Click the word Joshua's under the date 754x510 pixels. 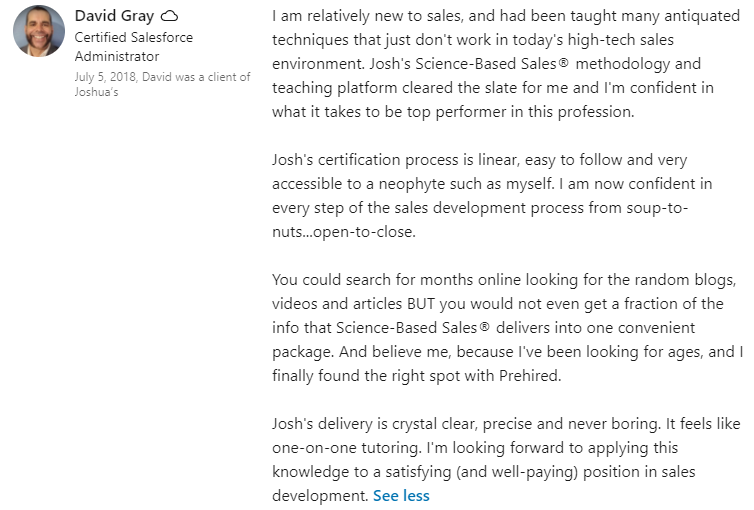97,91
